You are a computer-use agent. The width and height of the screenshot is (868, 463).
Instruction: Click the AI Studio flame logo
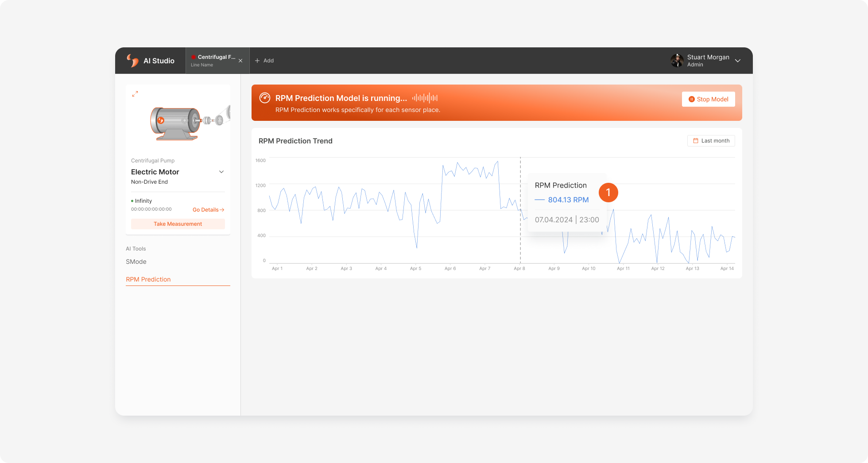click(132, 61)
